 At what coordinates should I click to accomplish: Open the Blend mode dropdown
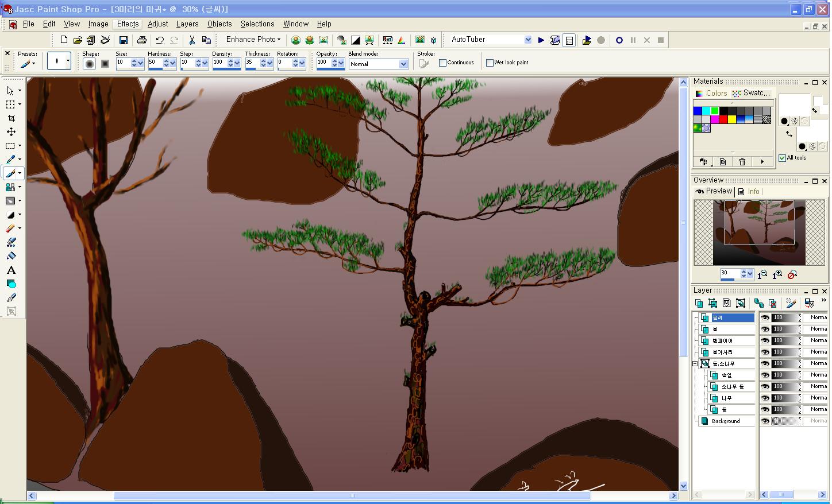[403, 64]
